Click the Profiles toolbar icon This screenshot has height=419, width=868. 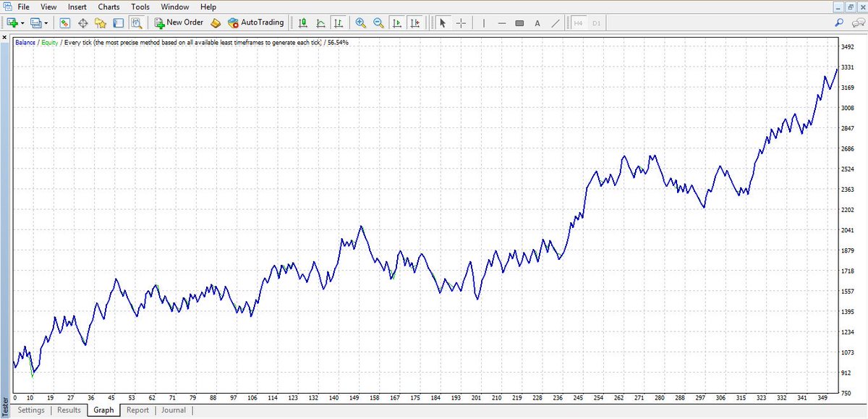[35, 22]
